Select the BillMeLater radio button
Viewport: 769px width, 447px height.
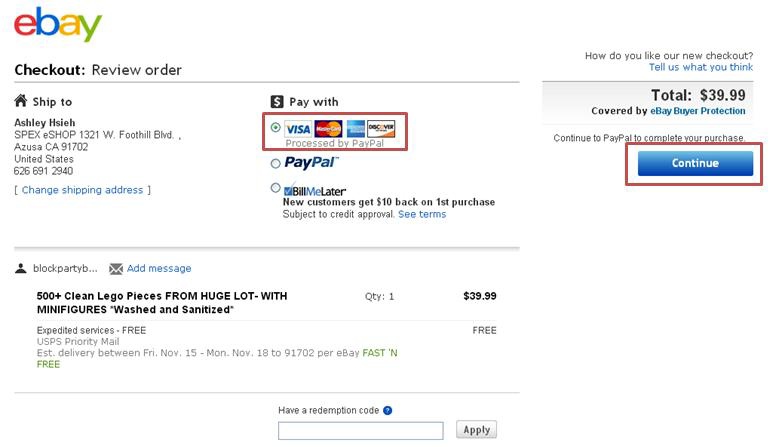click(276, 187)
